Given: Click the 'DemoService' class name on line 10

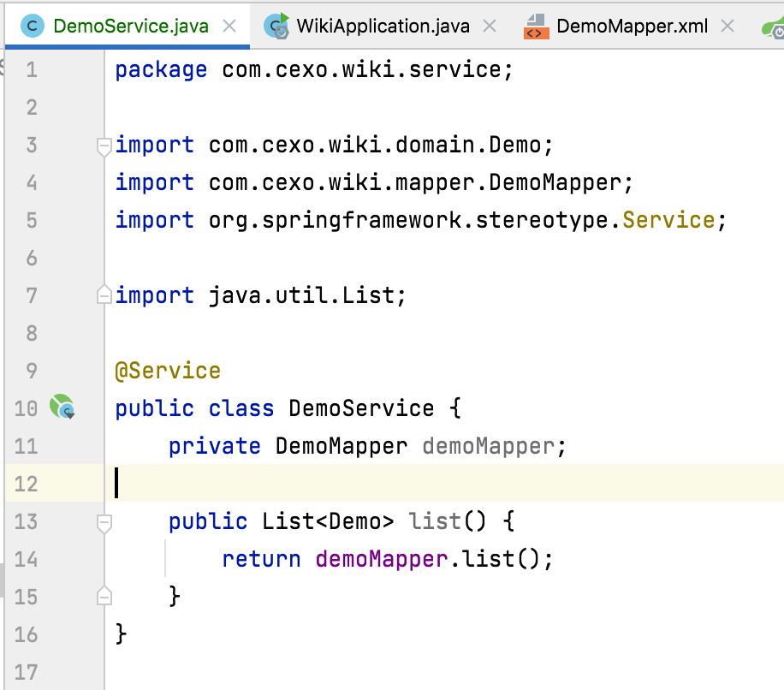Looking at the screenshot, I should 361,408.
